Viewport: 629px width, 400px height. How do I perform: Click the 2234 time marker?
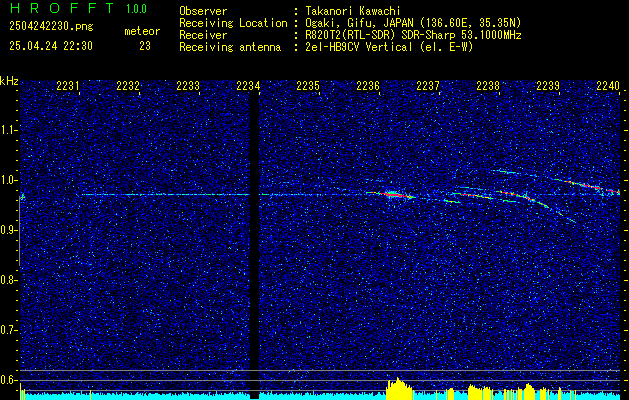248,86
